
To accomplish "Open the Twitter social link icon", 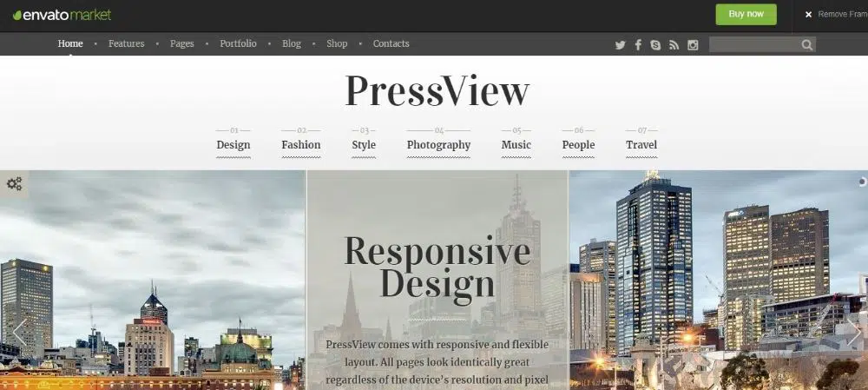I will point(620,45).
